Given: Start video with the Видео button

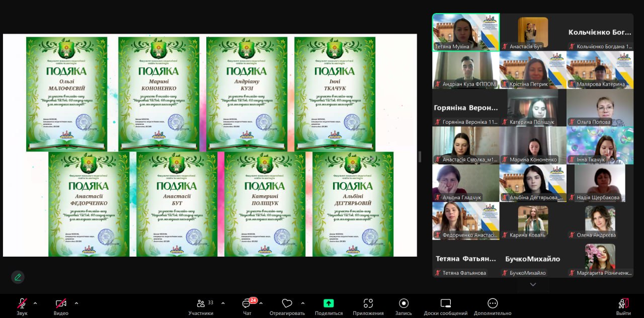Looking at the screenshot, I should click(x=61, y=306).
